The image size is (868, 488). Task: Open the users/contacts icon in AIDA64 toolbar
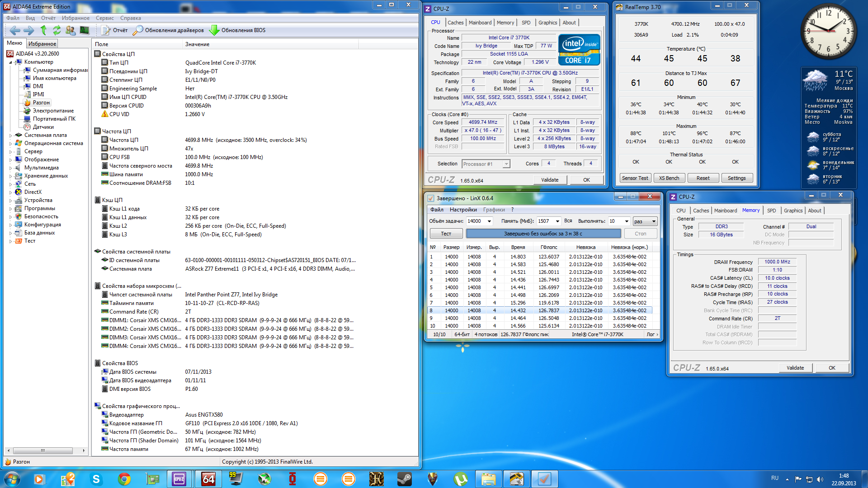click(71, 30)
